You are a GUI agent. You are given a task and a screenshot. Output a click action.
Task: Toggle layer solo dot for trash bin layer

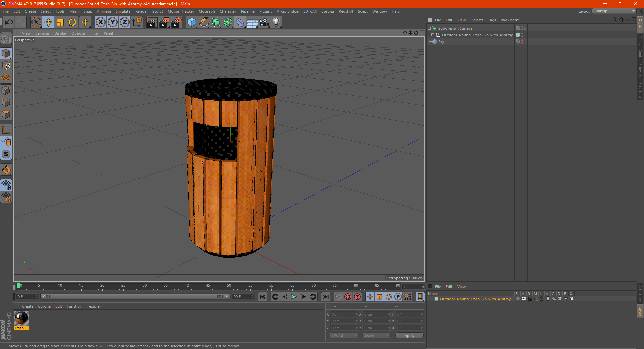[x=518, y=299]
